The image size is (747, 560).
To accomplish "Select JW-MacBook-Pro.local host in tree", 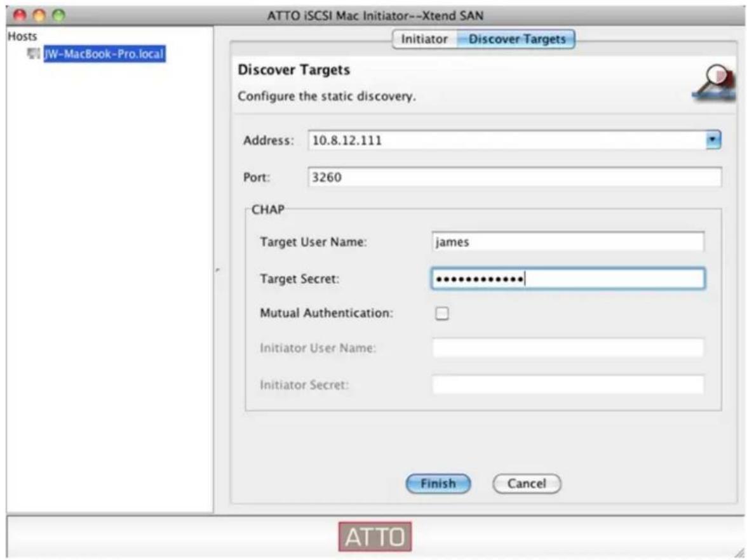I will point(104,54).
